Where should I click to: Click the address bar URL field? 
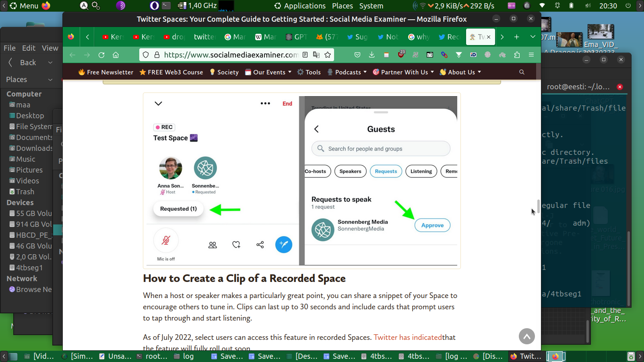(231, 55)
